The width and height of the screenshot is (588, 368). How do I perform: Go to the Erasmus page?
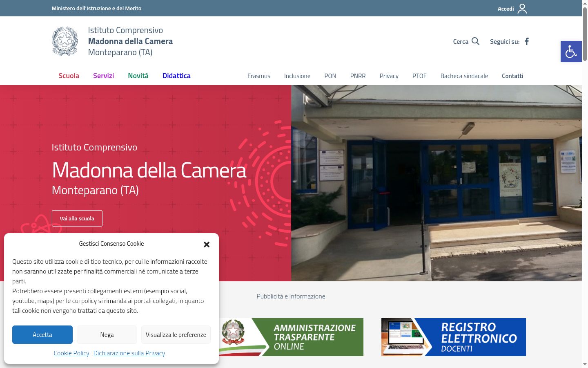(259, 76)
